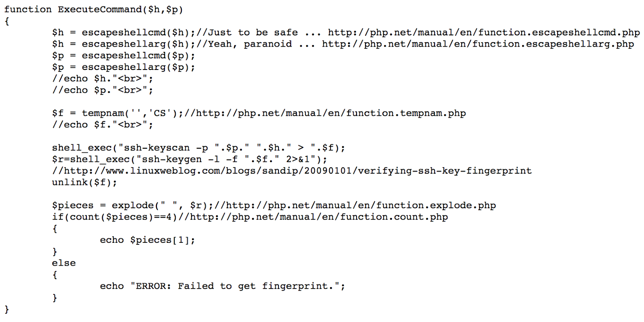This screenshot has height=322, width=644.
Task: Click the $p = escapeshellcmd($p) line
Action: click(x=124, y=55)
